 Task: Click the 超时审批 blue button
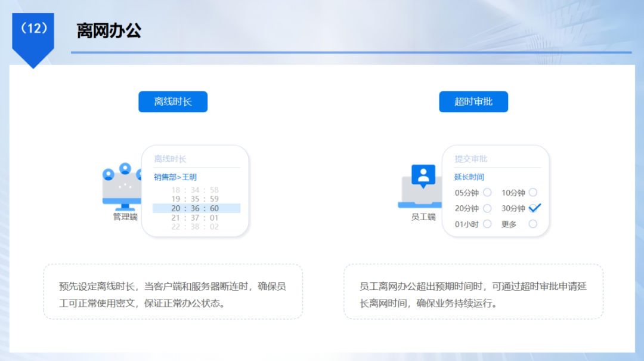click(x=473, y=101)
